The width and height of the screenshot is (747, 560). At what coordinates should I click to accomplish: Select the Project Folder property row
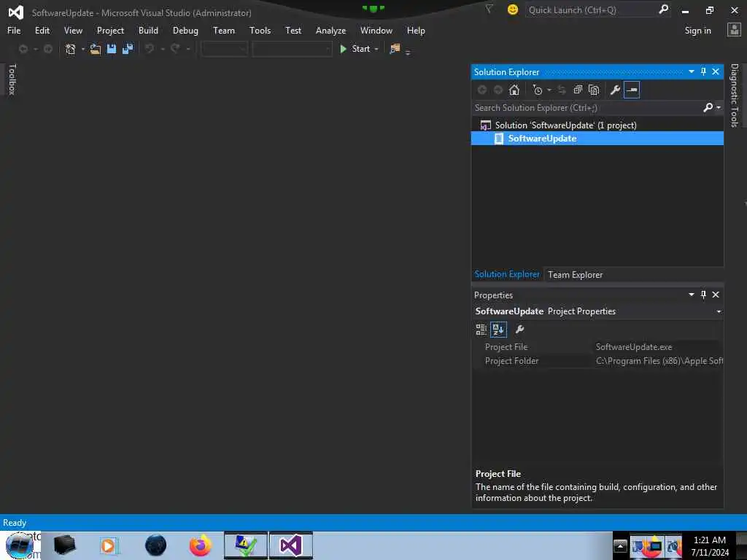tap(597, 361)
